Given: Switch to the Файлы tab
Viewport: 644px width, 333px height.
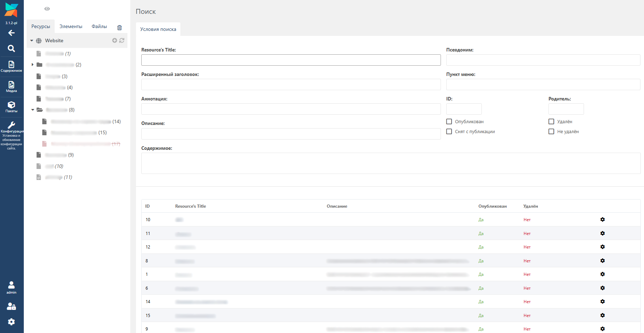Looking at the screenshot, I should tap(99, 27).
